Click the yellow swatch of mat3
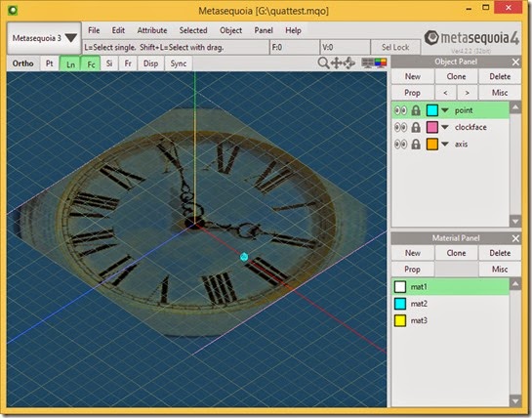The width and height of the screenshot is (532, 418). click(x=400, y=320)
